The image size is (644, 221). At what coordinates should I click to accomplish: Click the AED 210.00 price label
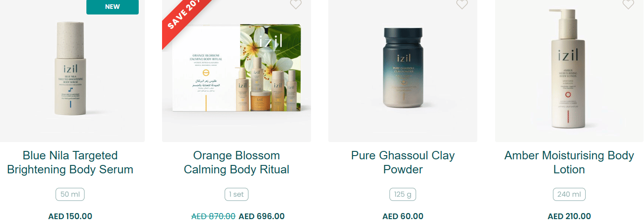tap(569, 216)
